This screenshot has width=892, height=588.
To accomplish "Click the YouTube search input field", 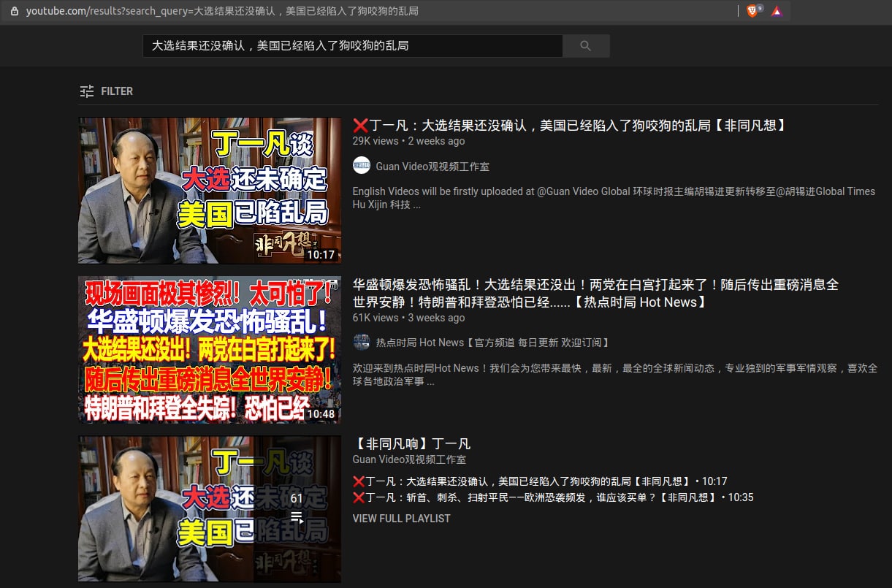I will tap(352, 45).
